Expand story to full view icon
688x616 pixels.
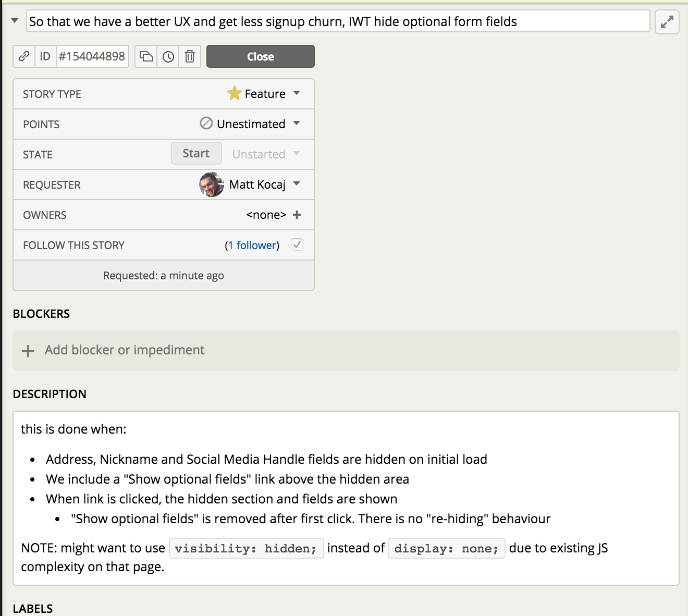(x=667, y=22)
